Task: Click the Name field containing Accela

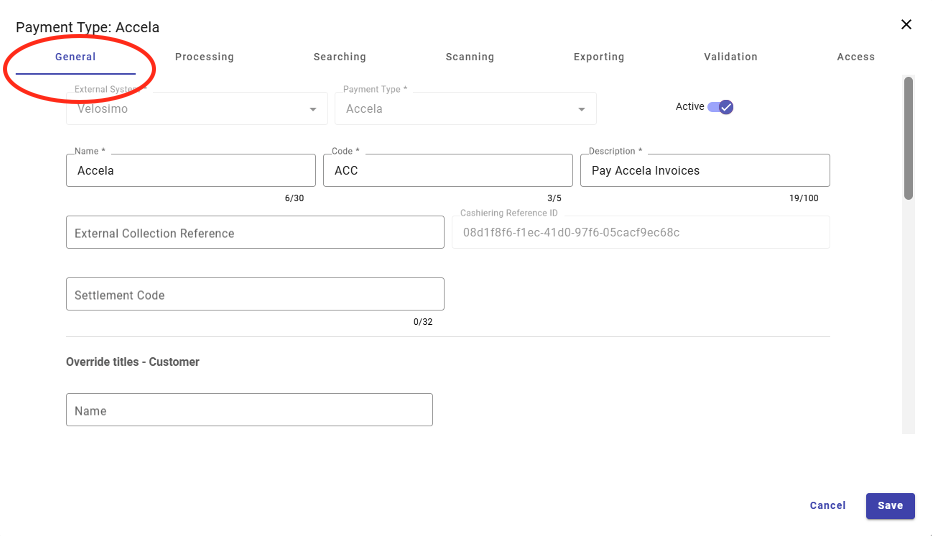Action: 191,171
